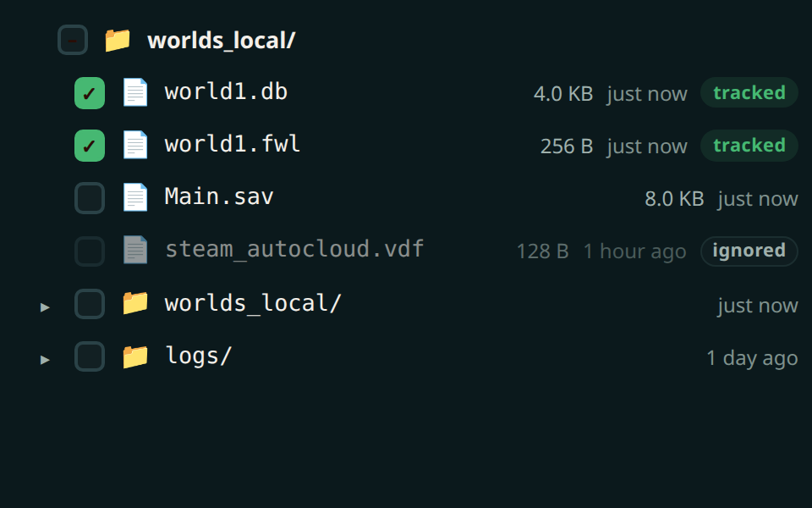Click the folder icon beside collapsed worlds_local/

[x=135, y=303]
